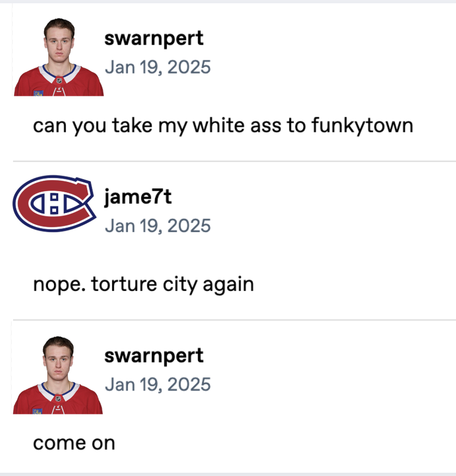Open swarnpert username above 'come on'
Screen dimensions: 456x476
click(x=154, y=356)
